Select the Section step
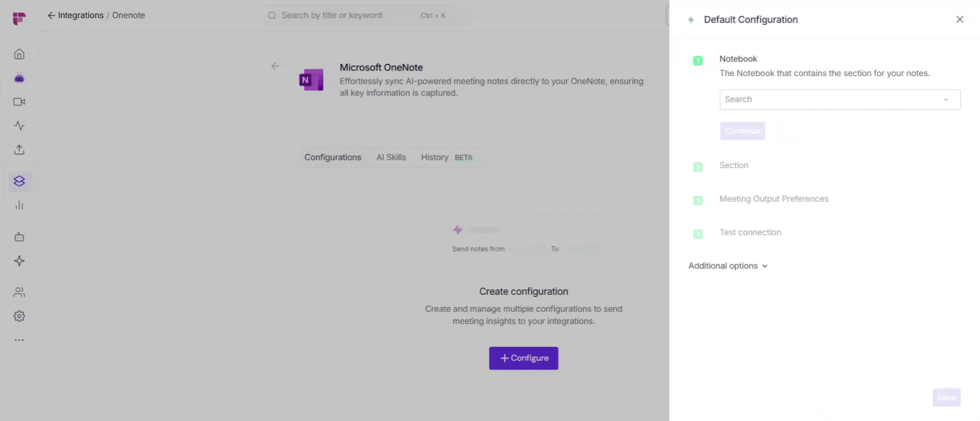Viewport: 980px width, 421px height. (733, 166)
